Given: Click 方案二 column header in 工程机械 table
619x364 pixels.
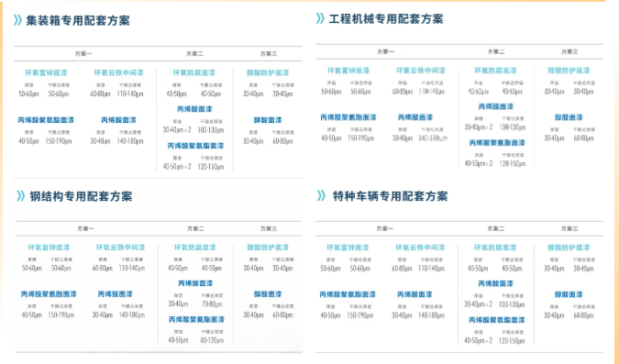Looking at the screenshot, I should 496,51.
